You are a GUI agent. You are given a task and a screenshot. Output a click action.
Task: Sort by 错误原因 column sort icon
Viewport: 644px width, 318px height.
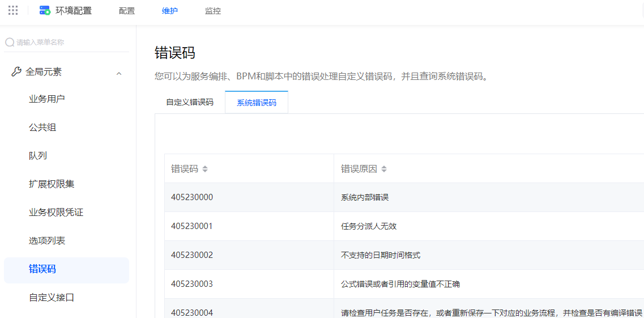click(x=384, y=169)
